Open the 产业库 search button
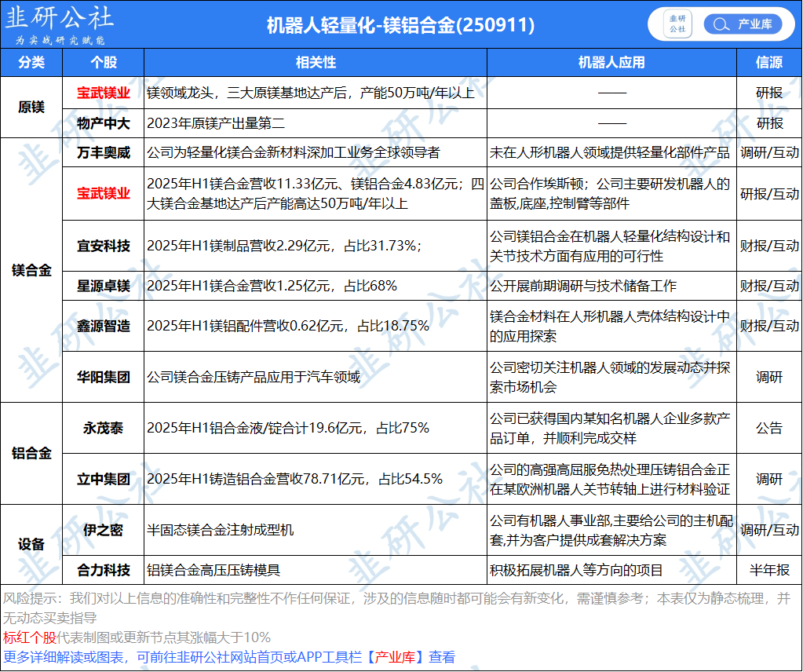 744,24
